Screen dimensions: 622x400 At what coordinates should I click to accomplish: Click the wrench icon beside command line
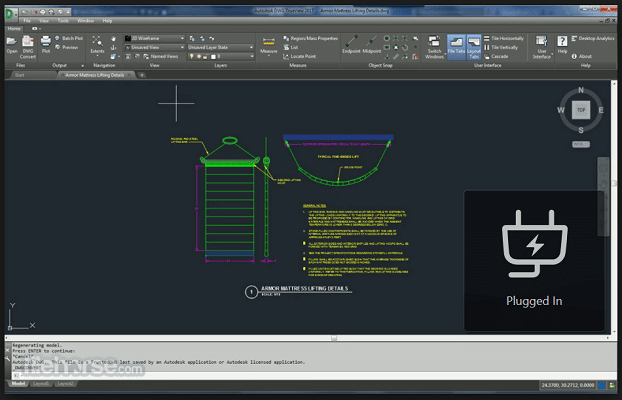coord(8,358)
